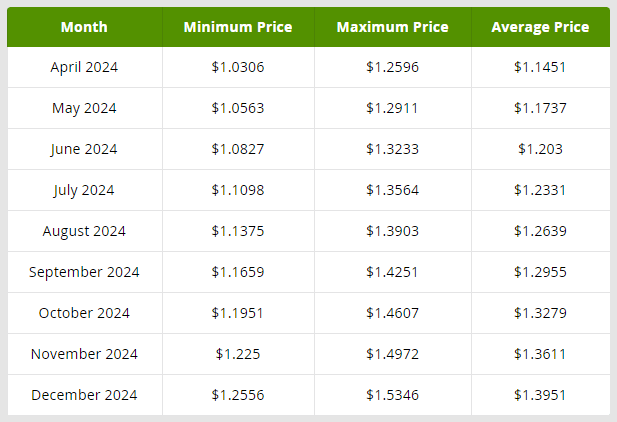The height and width of the screenshot is (422, 617).
Task: Click the June 2024 row label
Action: (x=84, y=149)
